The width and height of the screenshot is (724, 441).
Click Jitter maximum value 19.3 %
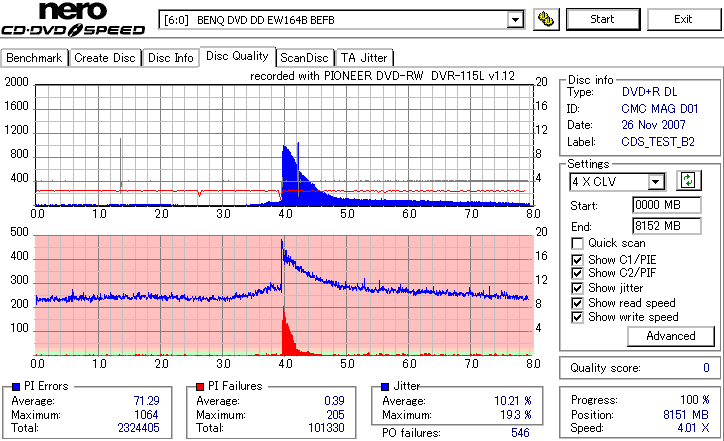516,415
